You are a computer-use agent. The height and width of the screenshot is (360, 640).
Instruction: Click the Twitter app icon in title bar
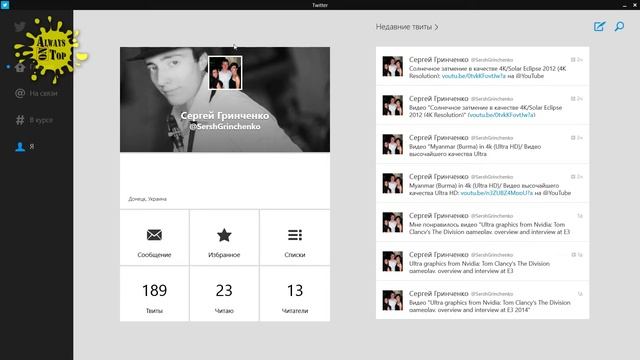pos(5,4)
